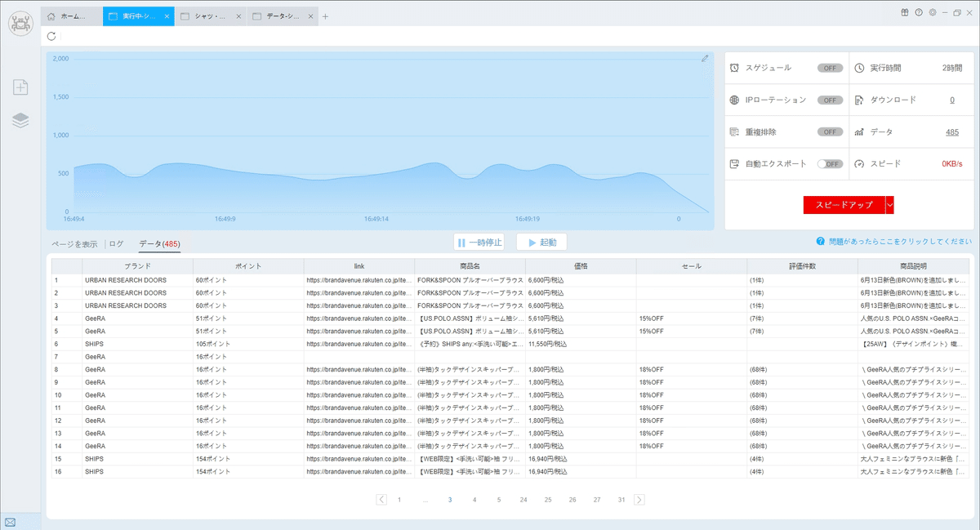Click the download count 0 link
The image size is (980, 530).
pyautogui.click(x=952, y=100)
